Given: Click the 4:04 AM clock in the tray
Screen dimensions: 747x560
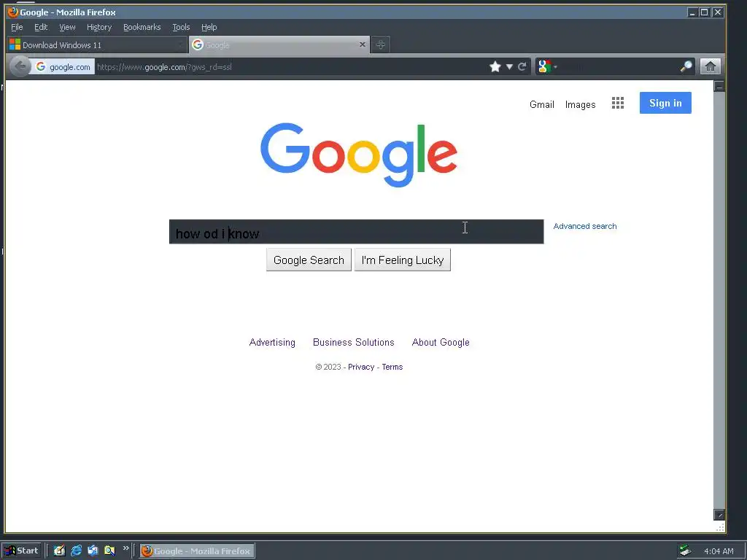Looking at the screenshot, I should (719, 551).
